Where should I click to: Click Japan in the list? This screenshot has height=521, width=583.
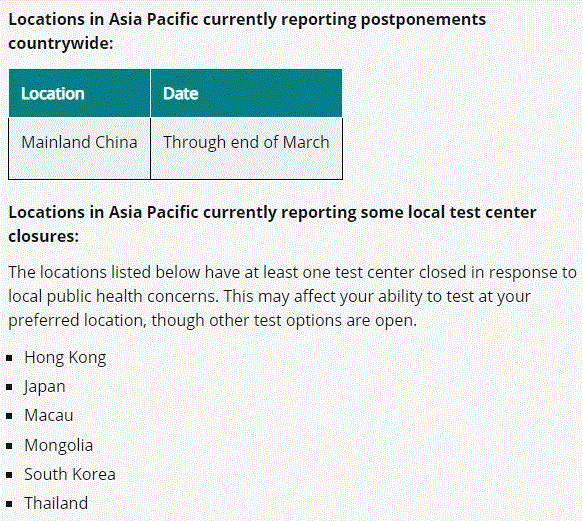click(x=45, y=387)
